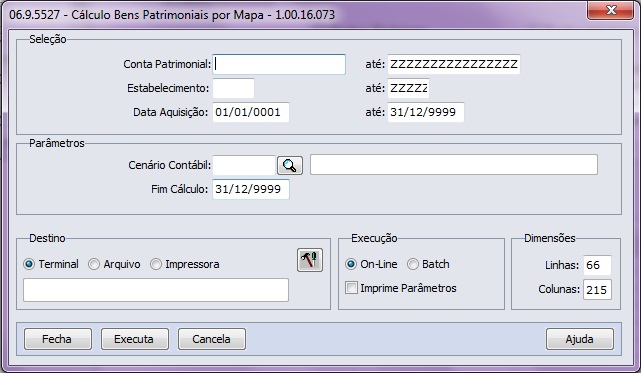Click the 'Destino' group heading
The image size is (642, 373).
(x=47, y=238)
